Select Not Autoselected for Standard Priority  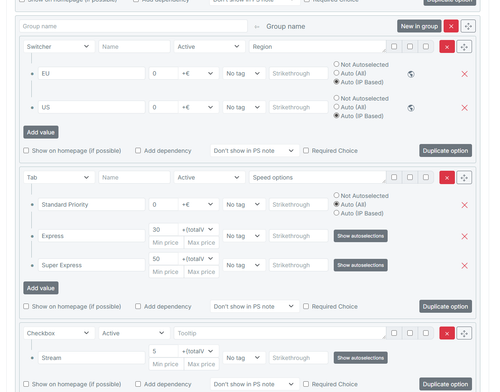(x=336, y=195)
